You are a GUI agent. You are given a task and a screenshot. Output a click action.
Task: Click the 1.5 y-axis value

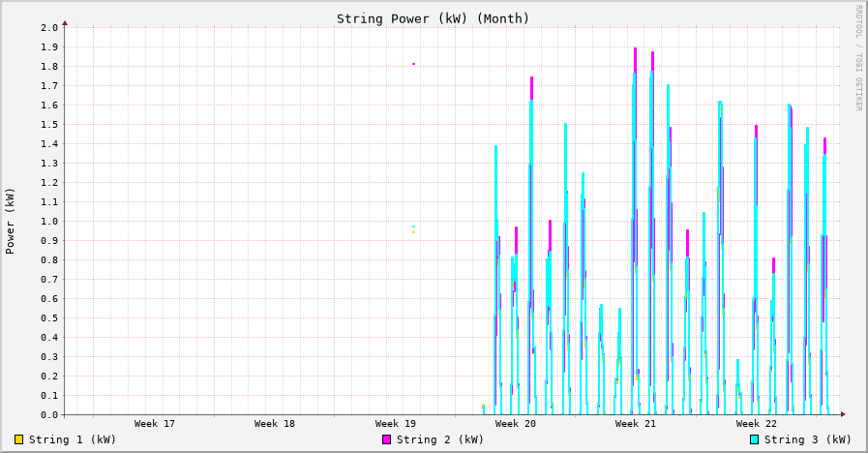pyautogui.click(x=48, y=125)
